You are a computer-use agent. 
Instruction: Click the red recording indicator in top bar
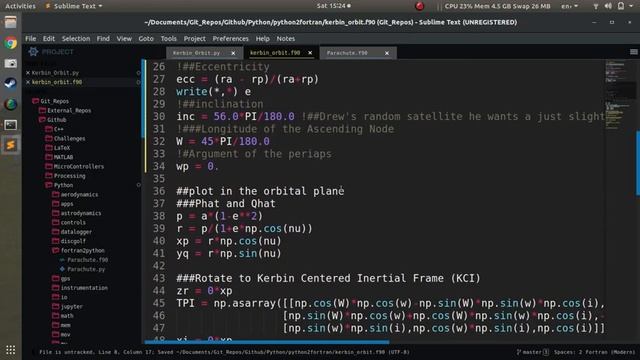click(419, 6)
